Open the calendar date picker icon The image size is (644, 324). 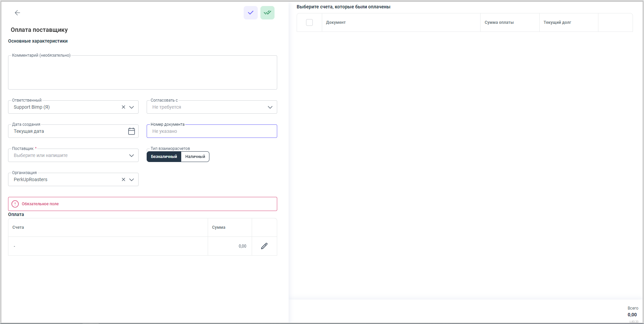point(132,131)
